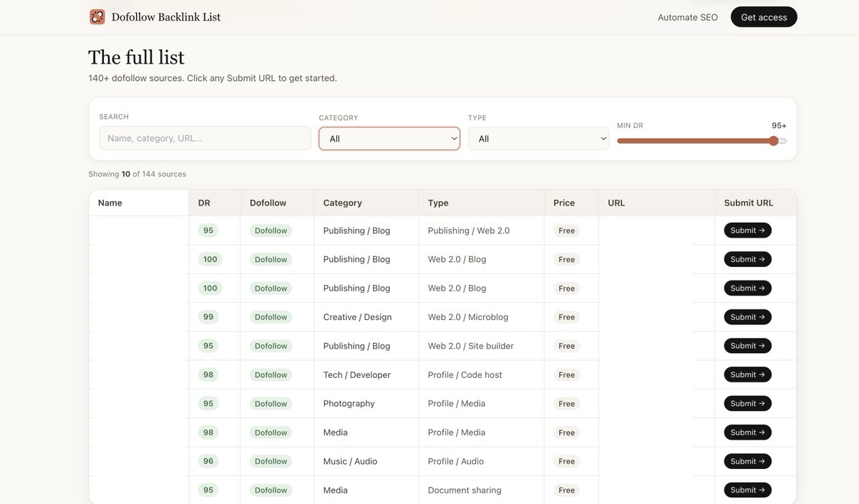Click the DR 99 badge

click(208, 317)
